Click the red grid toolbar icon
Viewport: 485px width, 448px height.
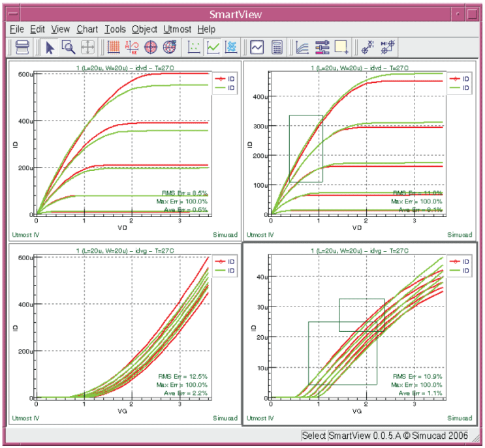click(x=114, y=47)
